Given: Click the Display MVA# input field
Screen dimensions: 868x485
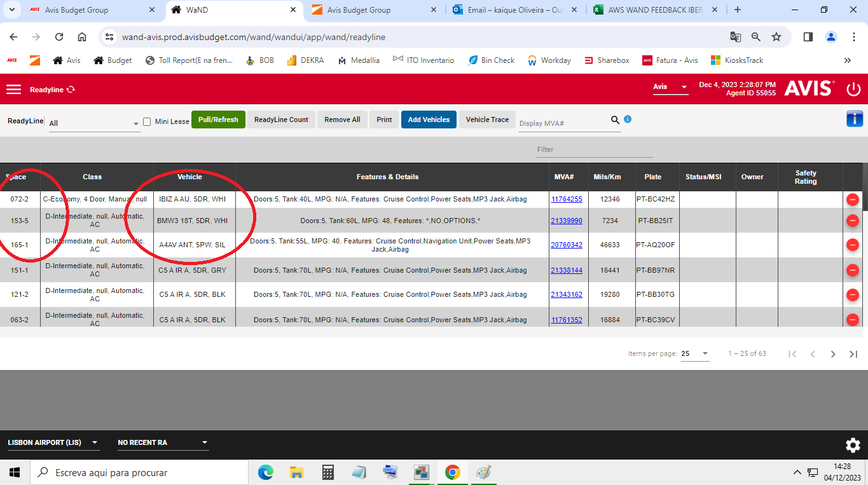Looking at the screenshot, I should pyautogui.click(x=563, y=123).
